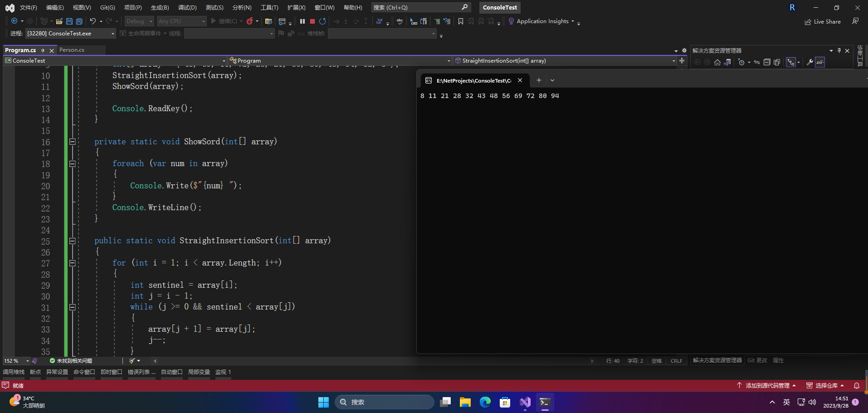Switch to the 局部变量 tab
This screenshot has width=868, height=413.
point(199,372)
